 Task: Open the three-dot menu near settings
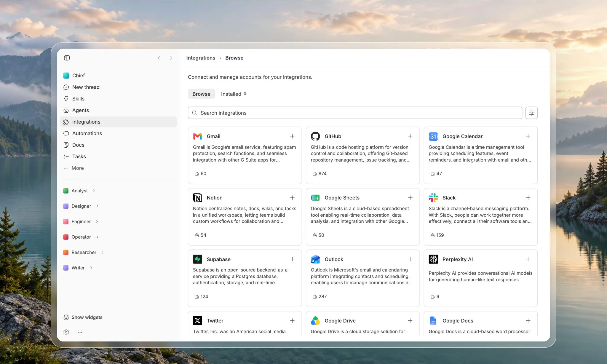(x=80, y=332)
